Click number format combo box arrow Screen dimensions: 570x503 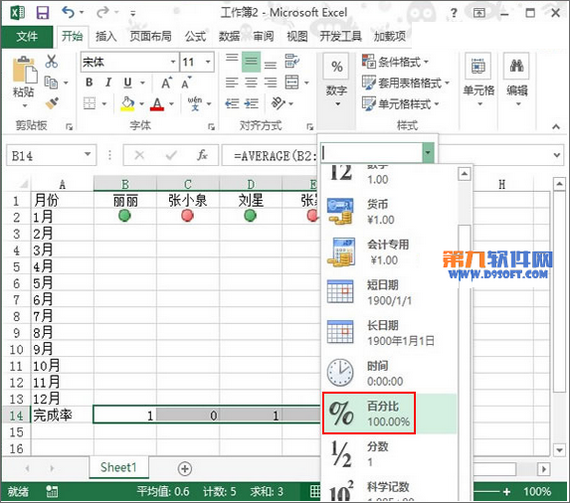(428, 152)
